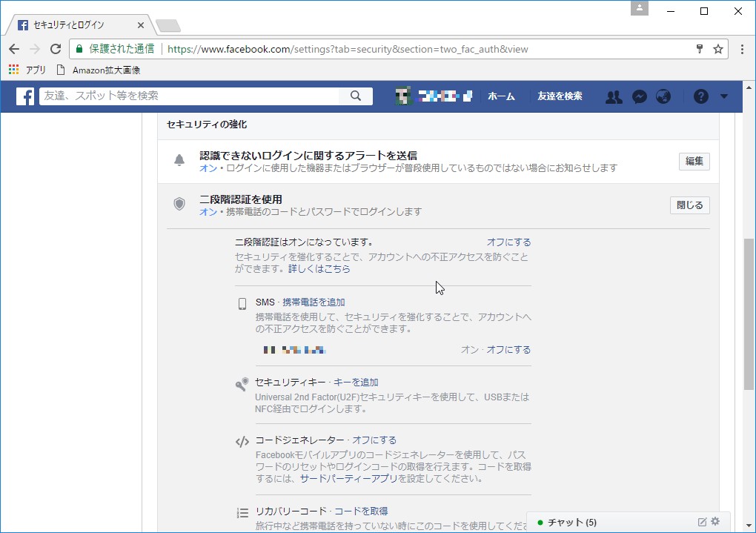The height and width of the screenshot is (533, 756).
Task: Open the account dropdown arrow in navbar
Action: click(724, 96)
